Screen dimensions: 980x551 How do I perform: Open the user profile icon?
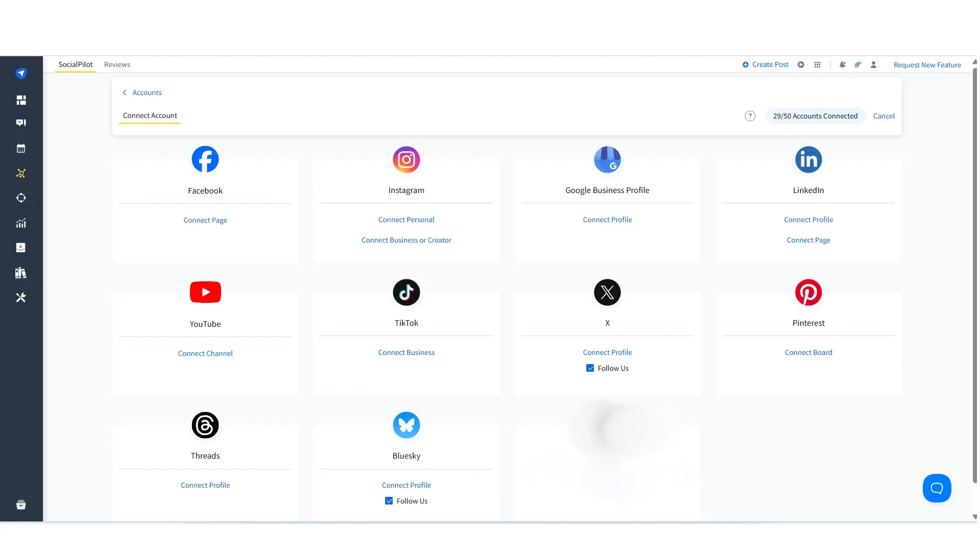[874, 64]
